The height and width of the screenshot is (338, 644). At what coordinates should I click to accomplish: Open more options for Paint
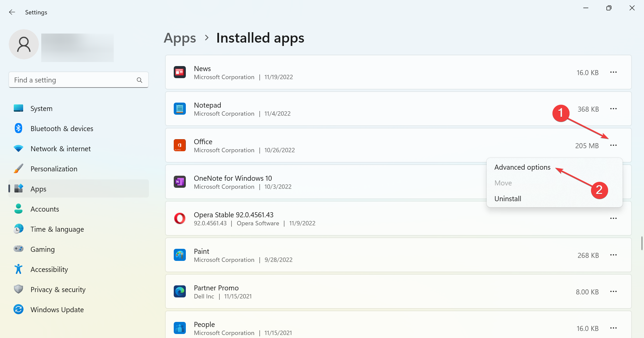click(x=613, y=255)
